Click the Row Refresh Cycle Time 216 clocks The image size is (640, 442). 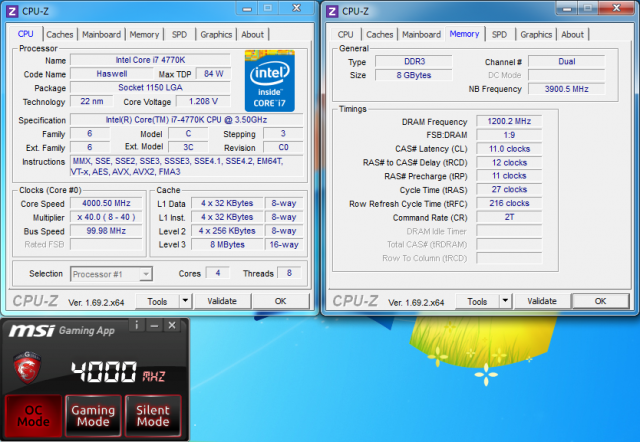click(509, 203)
